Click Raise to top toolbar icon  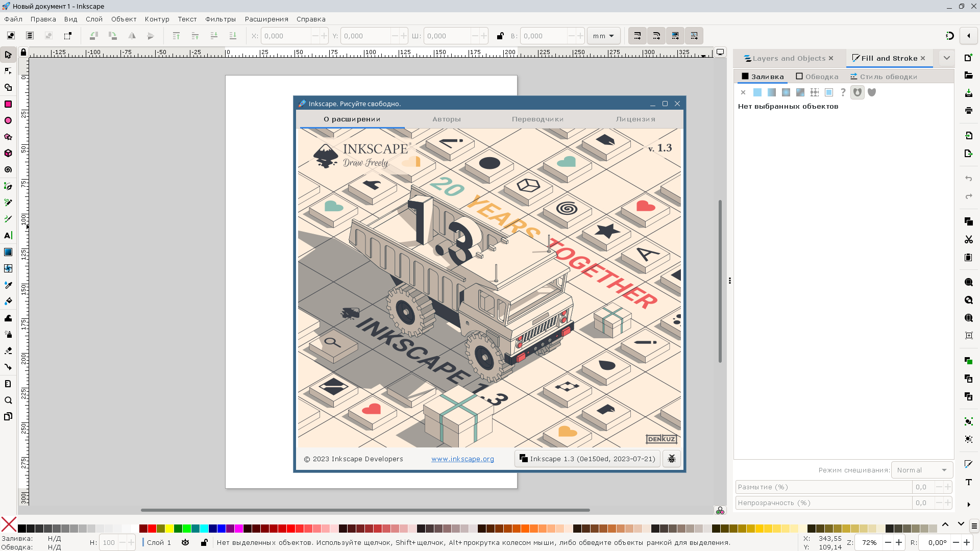click(x=176, y=36)
